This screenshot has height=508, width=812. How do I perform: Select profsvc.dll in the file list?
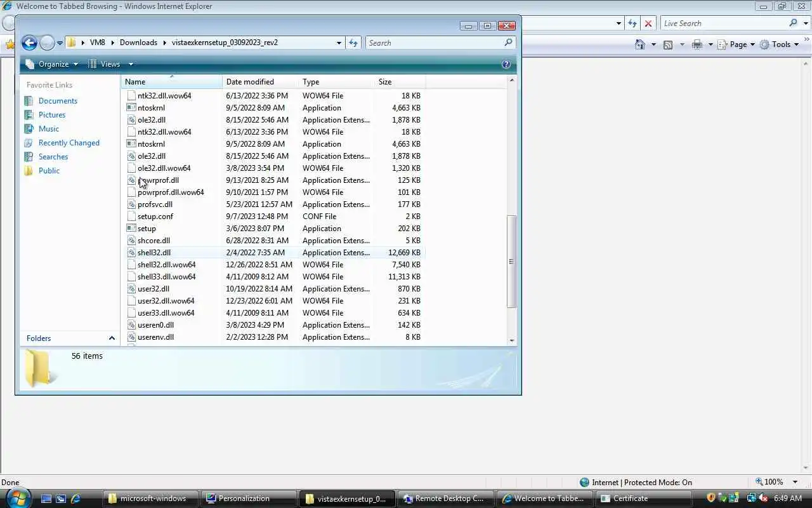point(155,204)
